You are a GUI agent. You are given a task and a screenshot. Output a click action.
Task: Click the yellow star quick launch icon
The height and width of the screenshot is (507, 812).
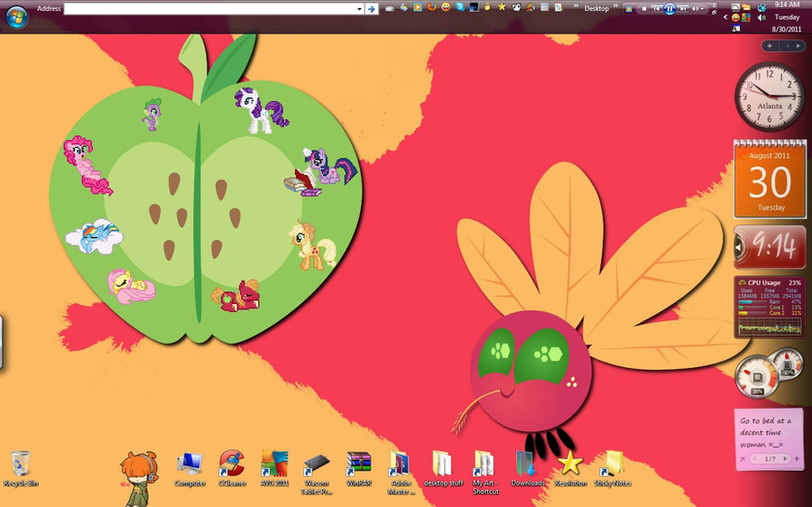coord(502,7)
